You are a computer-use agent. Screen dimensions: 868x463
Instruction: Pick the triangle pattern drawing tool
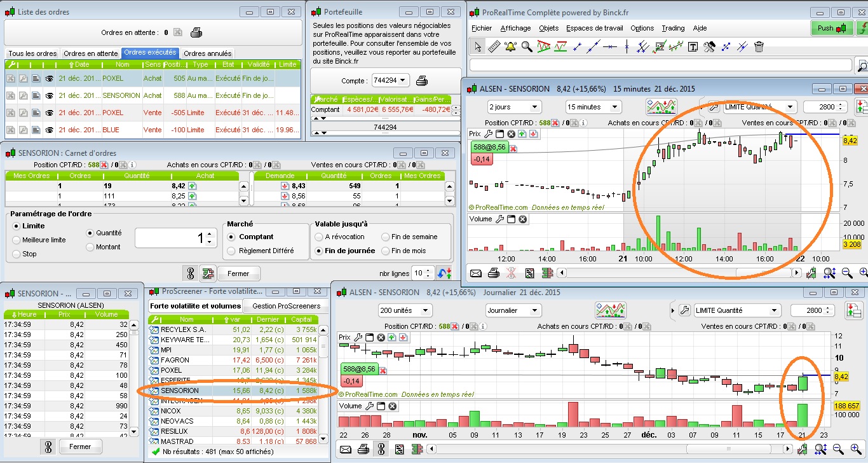(543, 46)
